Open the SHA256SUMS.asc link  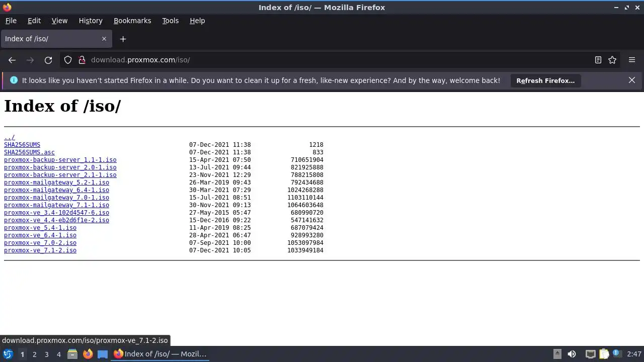click(29, 152)
